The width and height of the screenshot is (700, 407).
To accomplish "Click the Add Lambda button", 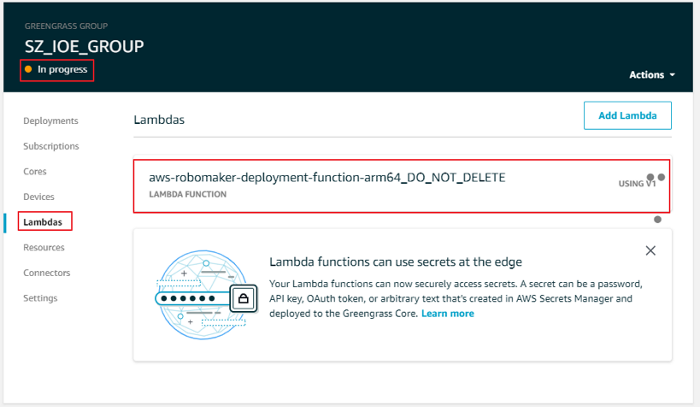I will pos(627,116).
